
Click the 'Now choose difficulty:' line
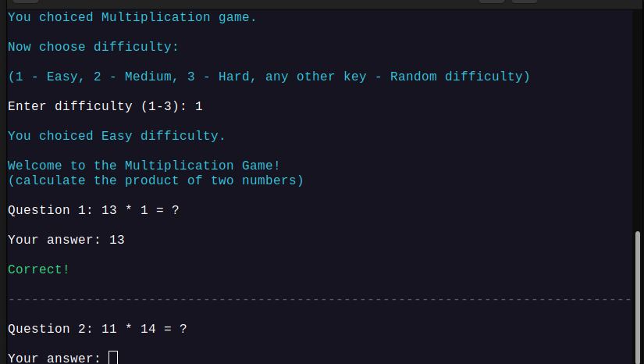(94, 47)
